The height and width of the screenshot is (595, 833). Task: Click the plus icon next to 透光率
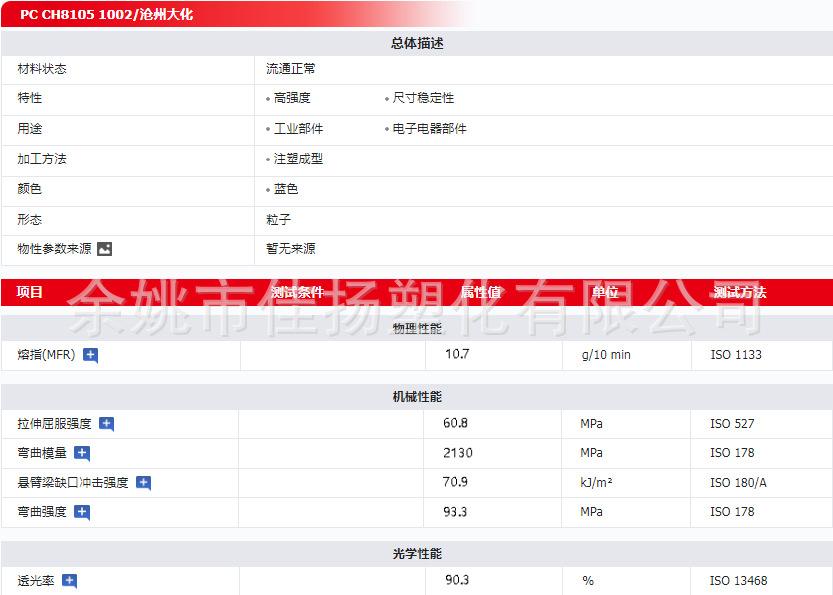point(70,581)
